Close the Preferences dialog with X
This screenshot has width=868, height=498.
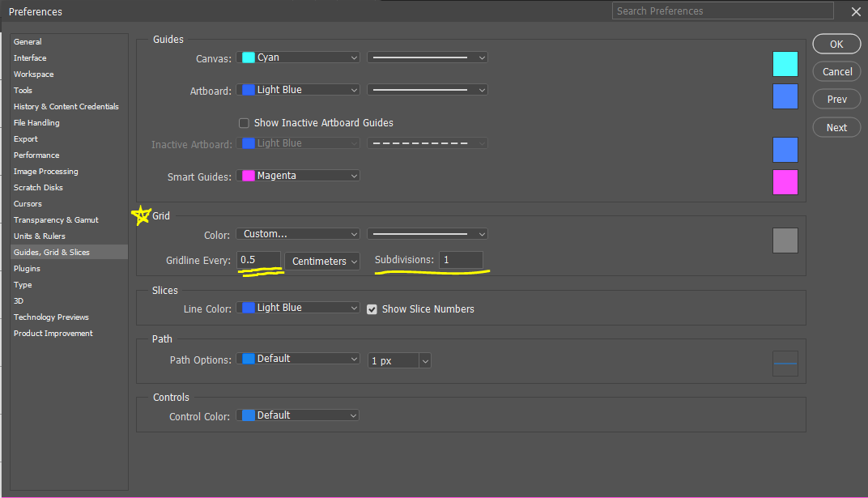[855, 11]
